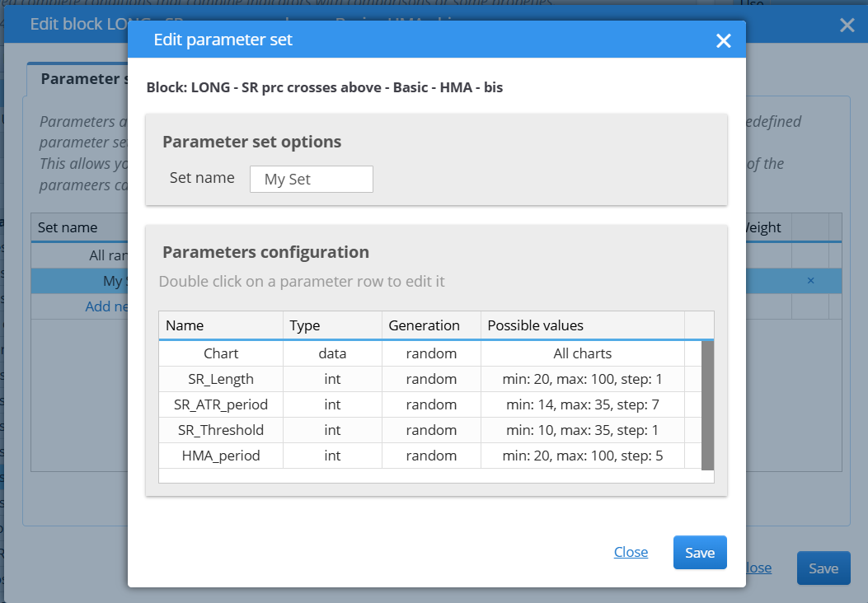Sort by the Type column header
The image size is (868, 603).
pyautogui.click(x=332, y=325)
